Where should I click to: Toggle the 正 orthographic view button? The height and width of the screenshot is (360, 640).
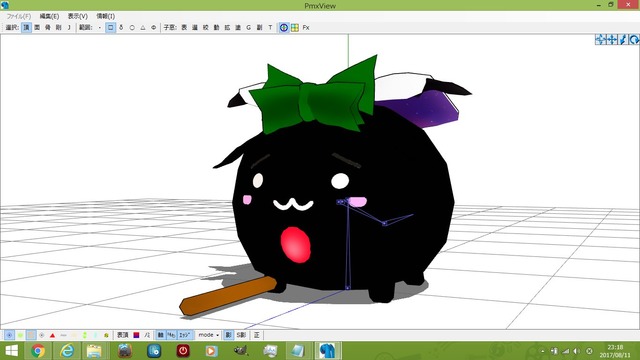coord(257,335)
